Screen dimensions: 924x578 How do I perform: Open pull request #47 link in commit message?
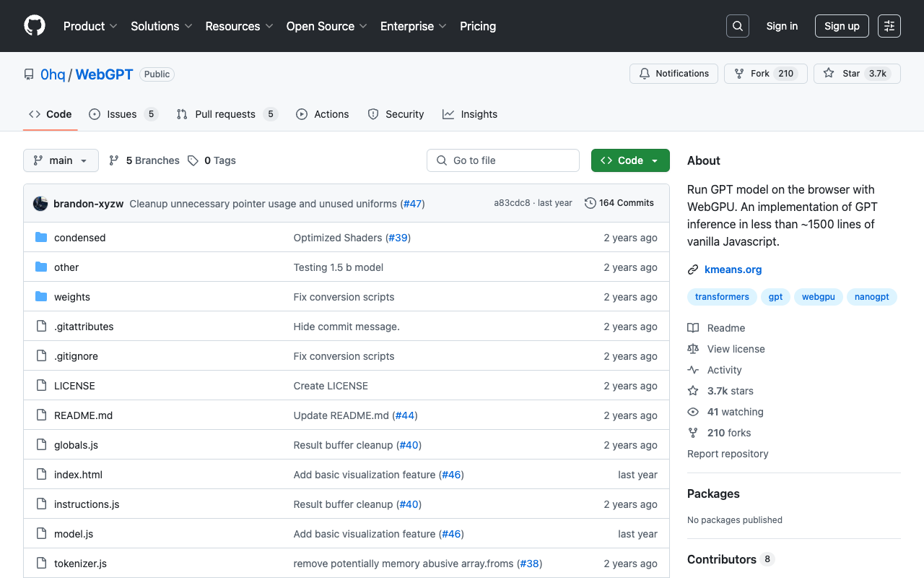[412, 204]
